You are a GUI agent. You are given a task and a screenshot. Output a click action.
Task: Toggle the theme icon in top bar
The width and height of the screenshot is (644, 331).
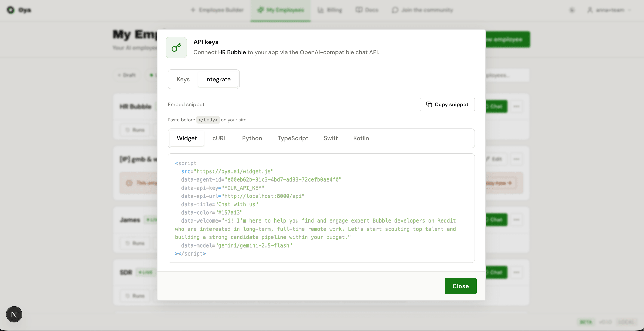[x=572, y=10]
